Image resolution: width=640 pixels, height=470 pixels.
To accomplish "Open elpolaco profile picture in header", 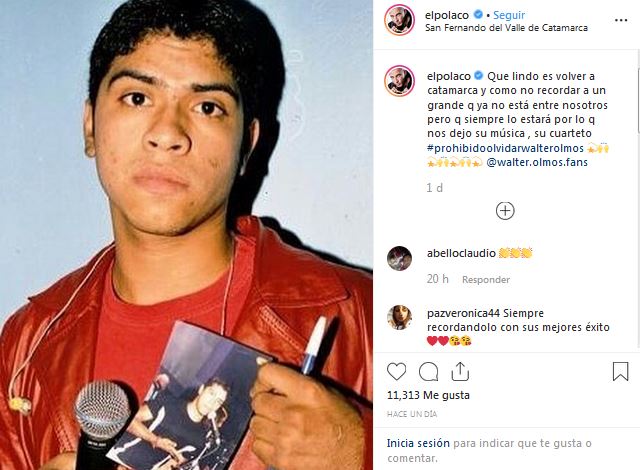I will click(399, 20).
